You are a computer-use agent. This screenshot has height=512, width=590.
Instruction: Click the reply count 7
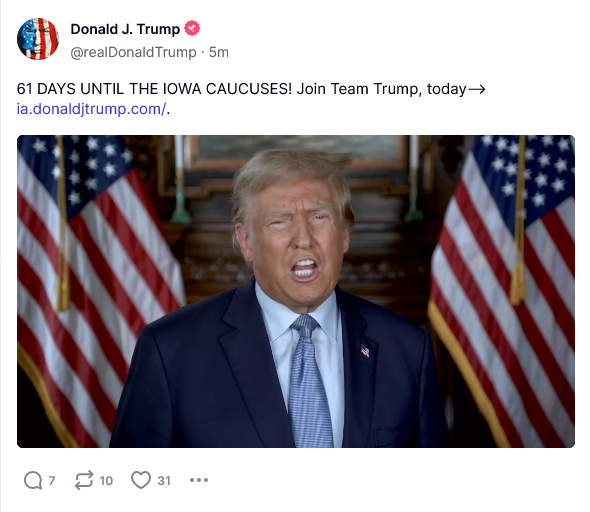52,481
